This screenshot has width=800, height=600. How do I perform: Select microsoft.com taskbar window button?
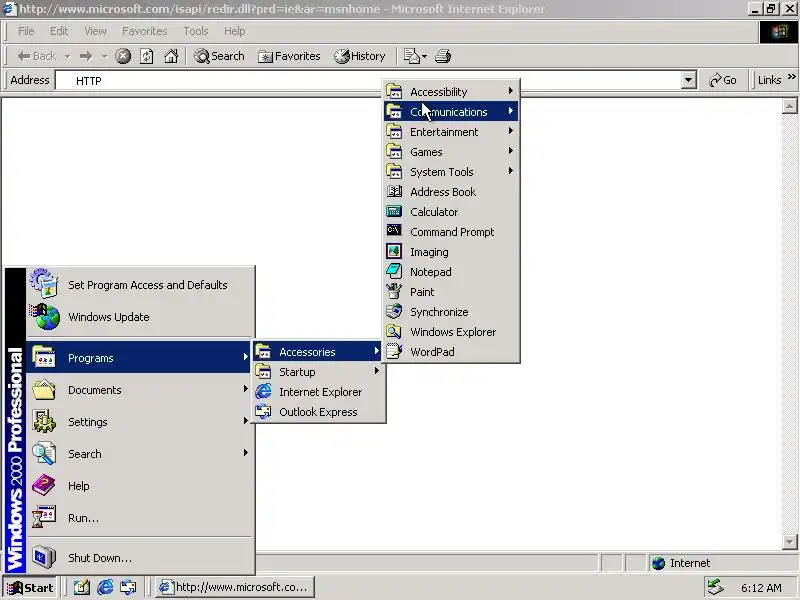point(235,587)
